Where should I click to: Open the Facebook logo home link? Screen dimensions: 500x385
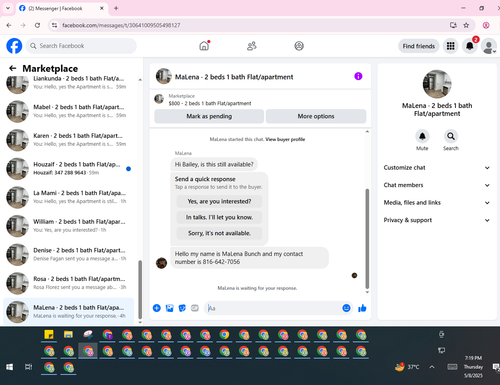point(14,46)
